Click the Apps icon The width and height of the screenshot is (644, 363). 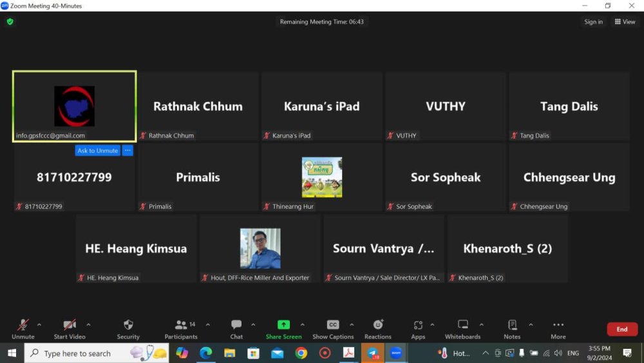tap(418, 325)
